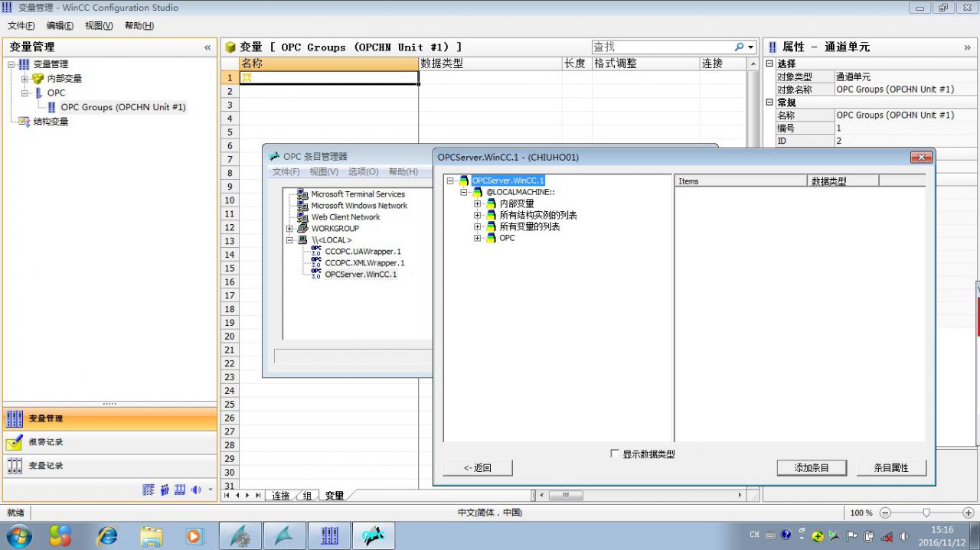This screenshot has height=550, width=980.
Task: Click the zoom slider handle
Action: click(926, 513)
